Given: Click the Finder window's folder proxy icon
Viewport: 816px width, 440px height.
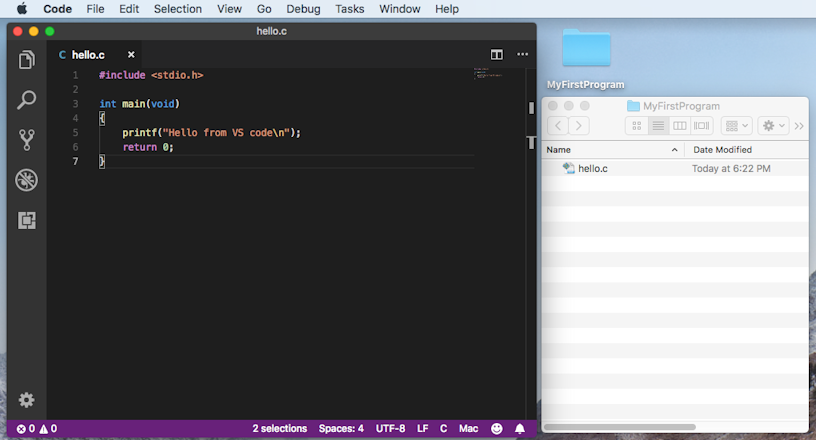Looking at the screenshot, I should point(633,106).
